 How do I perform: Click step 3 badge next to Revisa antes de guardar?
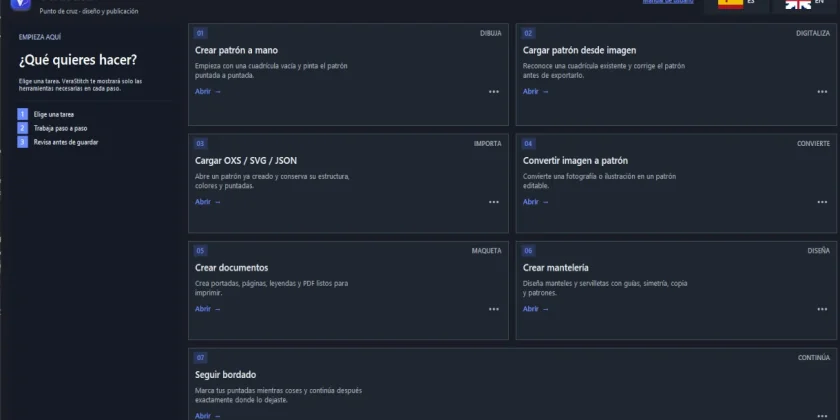coord(22,142)
